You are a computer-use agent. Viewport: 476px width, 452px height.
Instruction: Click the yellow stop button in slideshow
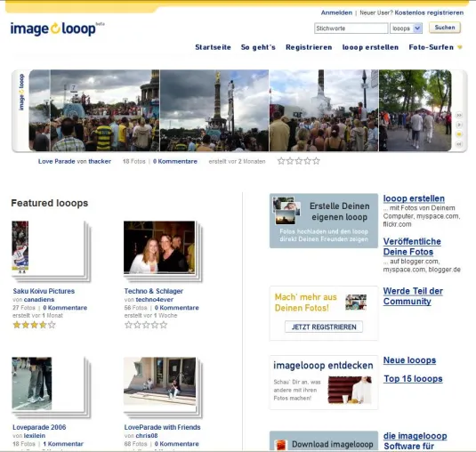[459, 133]
